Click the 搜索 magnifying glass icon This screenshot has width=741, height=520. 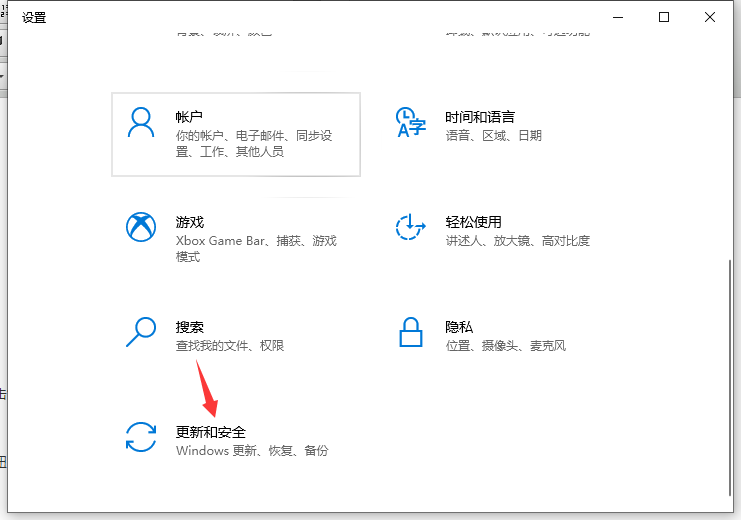141,331
